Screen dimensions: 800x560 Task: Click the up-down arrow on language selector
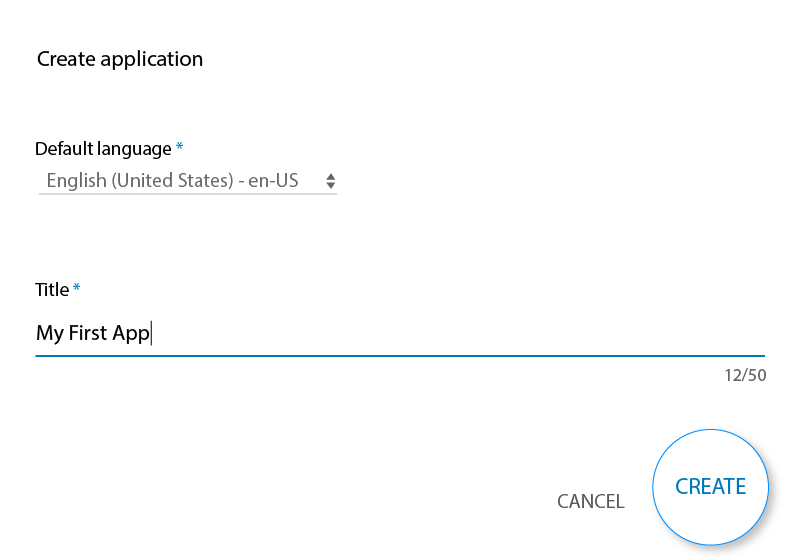[331, 181]
